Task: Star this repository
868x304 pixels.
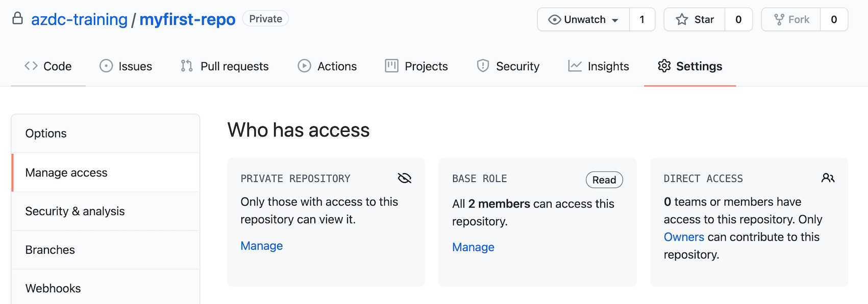Action: click(695, 19)
